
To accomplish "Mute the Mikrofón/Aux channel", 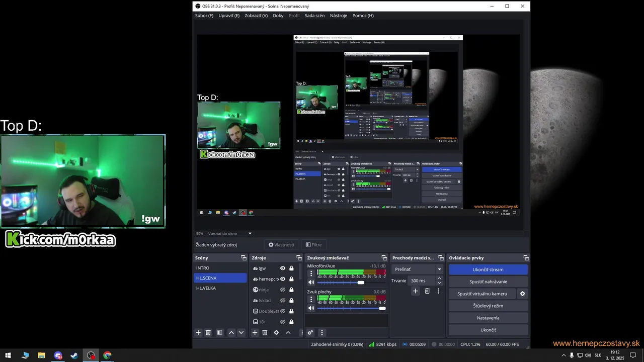I will click(311, 283).
